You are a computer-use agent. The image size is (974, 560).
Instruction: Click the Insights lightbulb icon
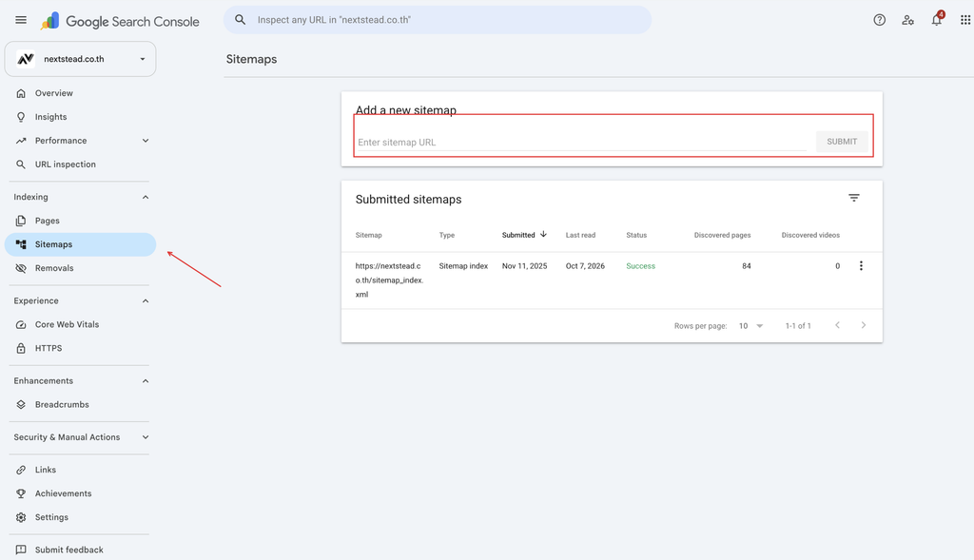[x=21, y=117]
